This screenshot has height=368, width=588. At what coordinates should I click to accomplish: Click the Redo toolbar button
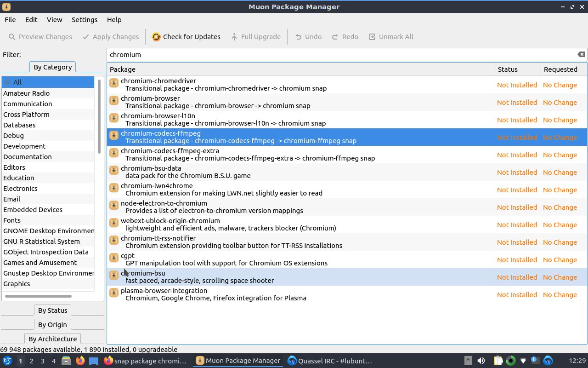[x=345, y=37]
